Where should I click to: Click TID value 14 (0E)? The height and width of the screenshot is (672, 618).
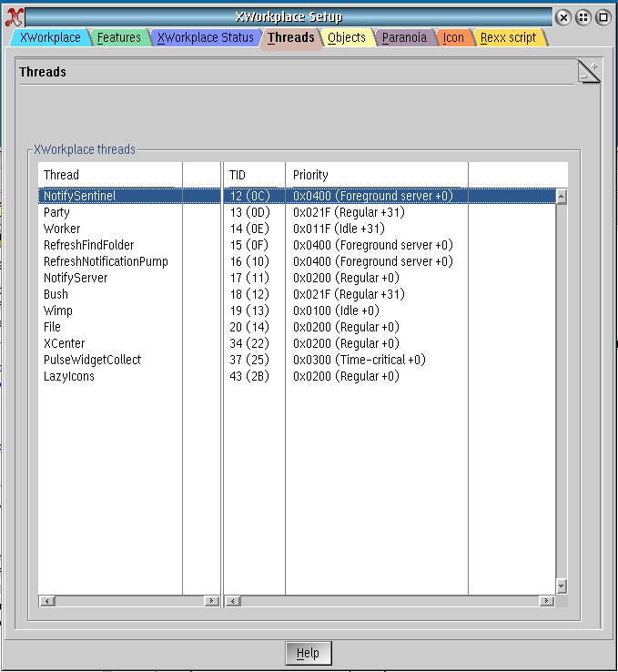tap(249, 229)
